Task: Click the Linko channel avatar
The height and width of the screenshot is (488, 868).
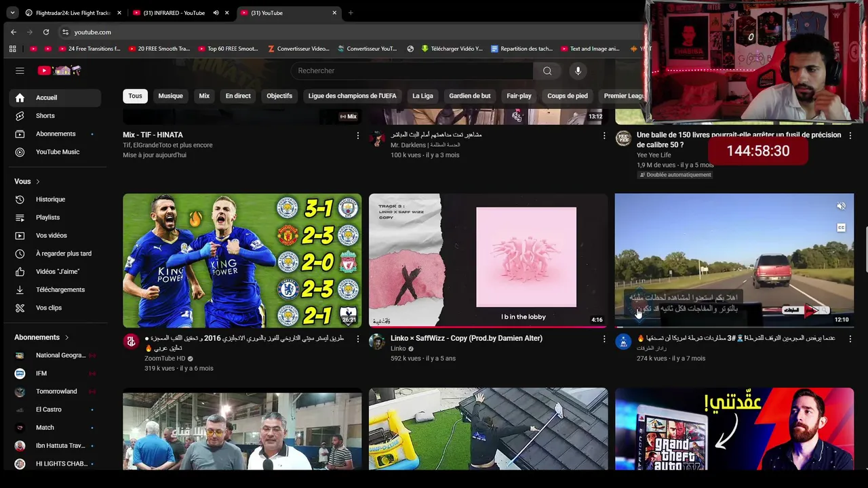Action: tap(377, 342)
